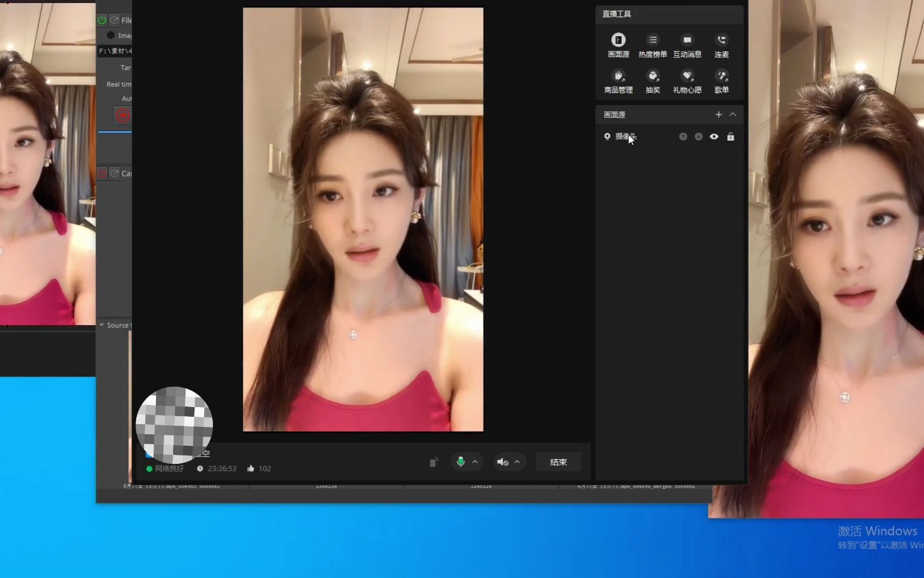This screenshot has width=924, height=578.
Task: Click the pixelated streamer avatar
Action: [x=174, y=425]
